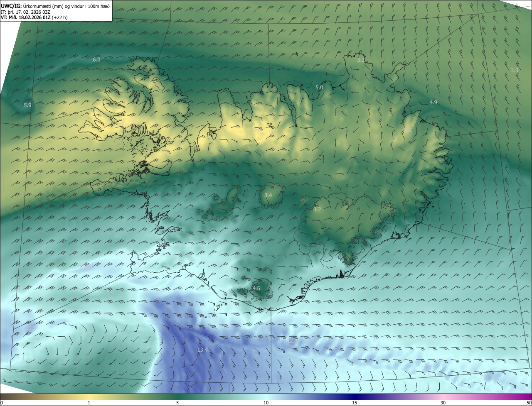
Task: Click the 1 tick on the color scale
Action: pos(89,403)
